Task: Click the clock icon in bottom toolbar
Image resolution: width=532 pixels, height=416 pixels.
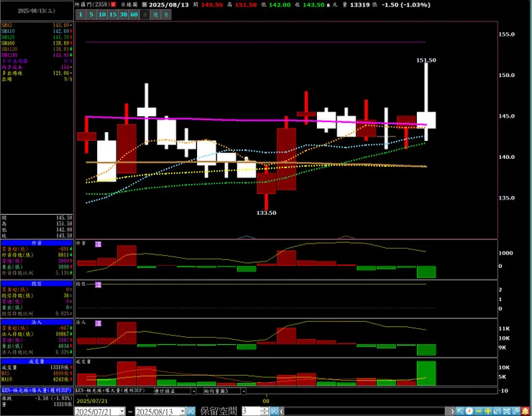Action: click(x=469, y=411)
